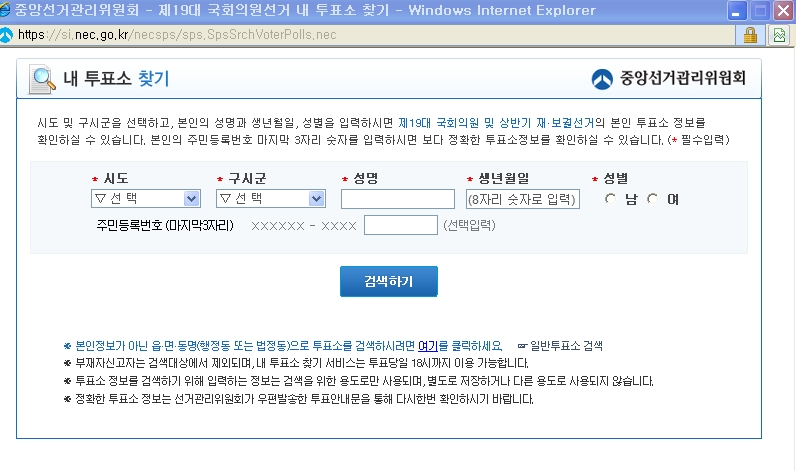
Task: Focus the 생년월일 birthdate input field
Action: pyautogui.click(x=522, y=199)
